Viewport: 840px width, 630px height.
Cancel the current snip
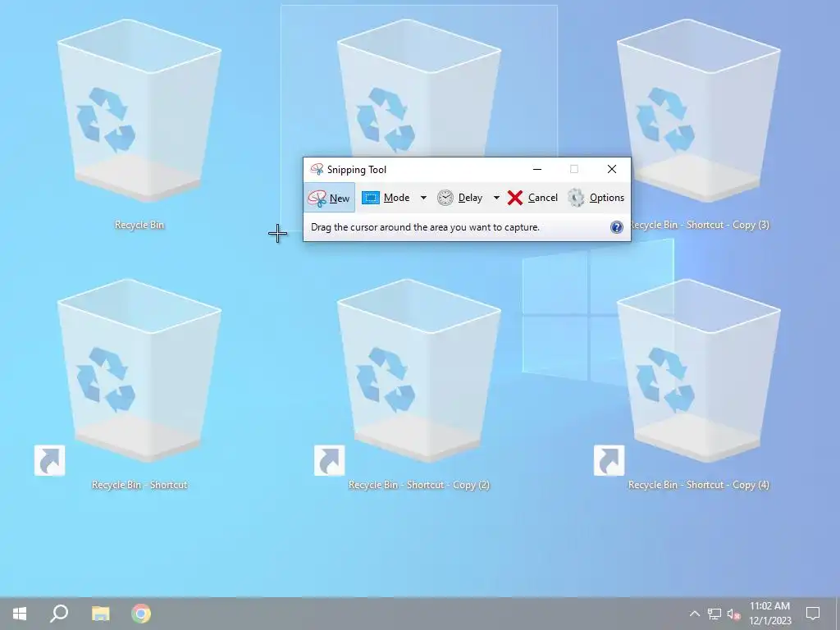tap(532, 198)
